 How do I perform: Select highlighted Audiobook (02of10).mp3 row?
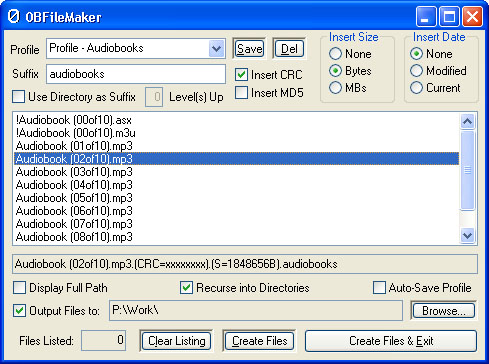(236, 159)
